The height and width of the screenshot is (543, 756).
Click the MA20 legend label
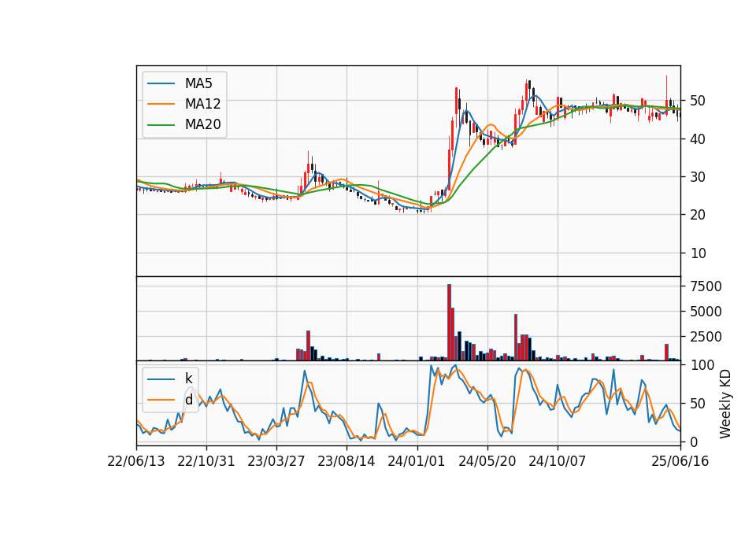[x=202, y=124]
